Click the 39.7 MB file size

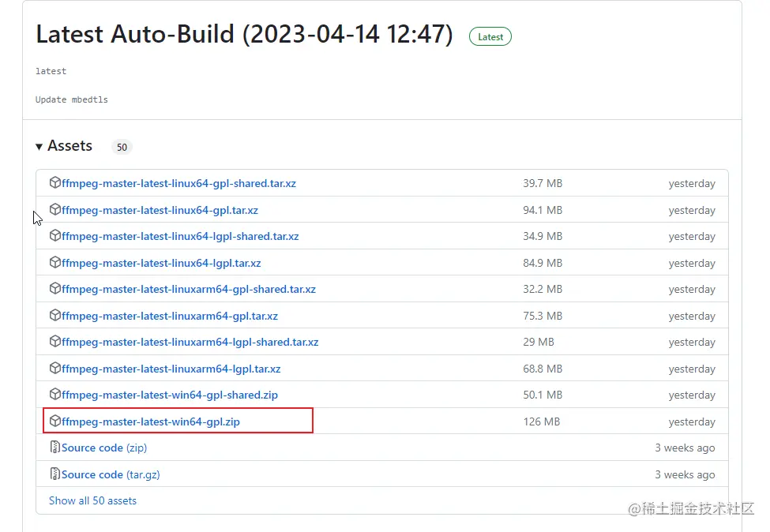click(x=543, y=183)
